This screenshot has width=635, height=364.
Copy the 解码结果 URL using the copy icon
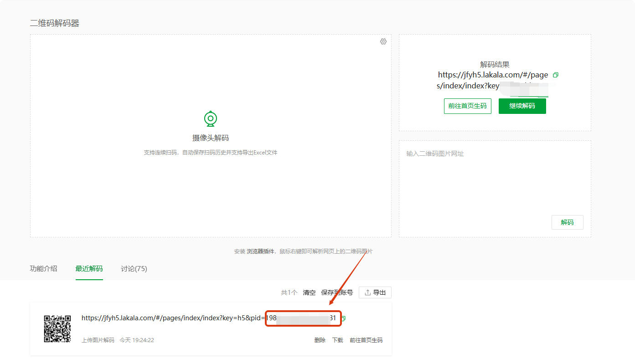[555, 75]
